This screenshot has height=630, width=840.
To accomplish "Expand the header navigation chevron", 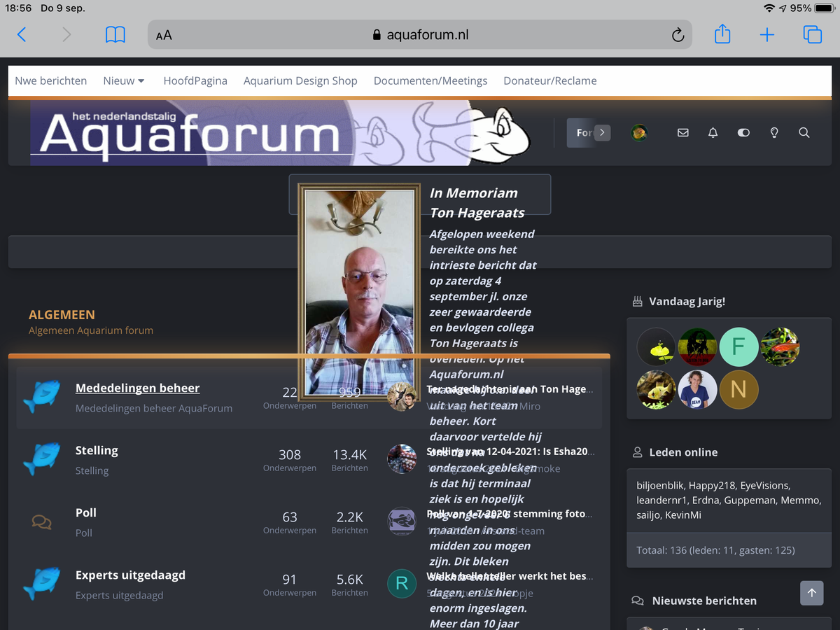I will coord(602,132).
